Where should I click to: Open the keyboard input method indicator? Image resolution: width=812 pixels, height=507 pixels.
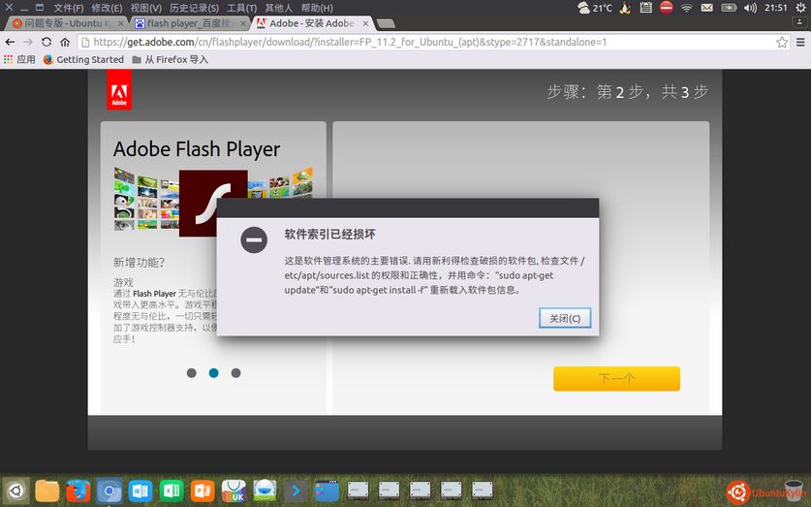[x=645, y=8]
